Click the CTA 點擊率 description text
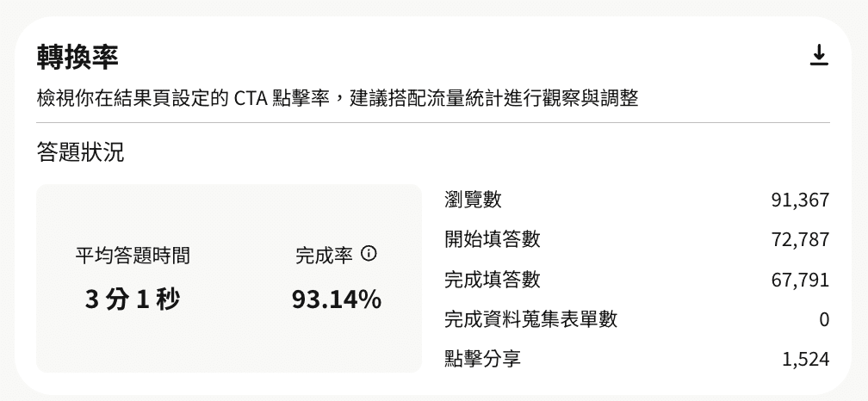868x401 pixels. coord(338,98)
